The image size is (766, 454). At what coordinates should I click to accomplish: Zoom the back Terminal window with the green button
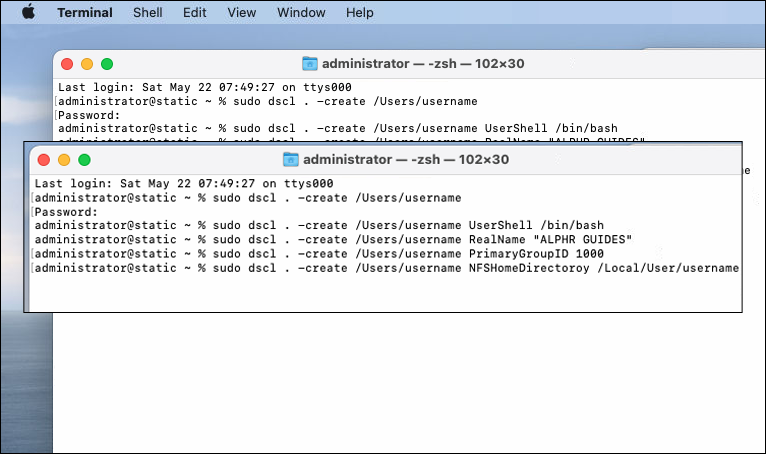coord(107,64)
